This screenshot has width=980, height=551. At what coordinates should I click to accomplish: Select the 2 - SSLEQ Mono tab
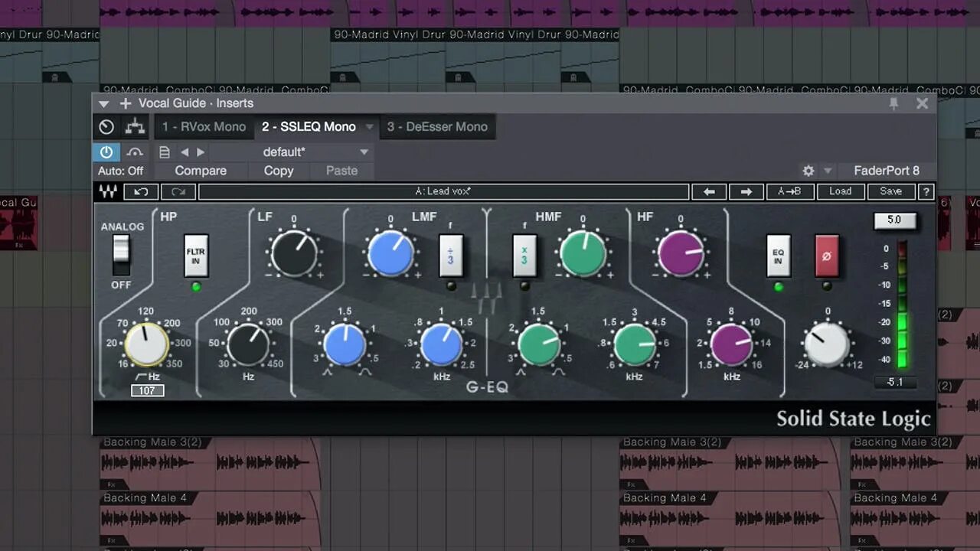pyautogui.click(x=309, y=127)
